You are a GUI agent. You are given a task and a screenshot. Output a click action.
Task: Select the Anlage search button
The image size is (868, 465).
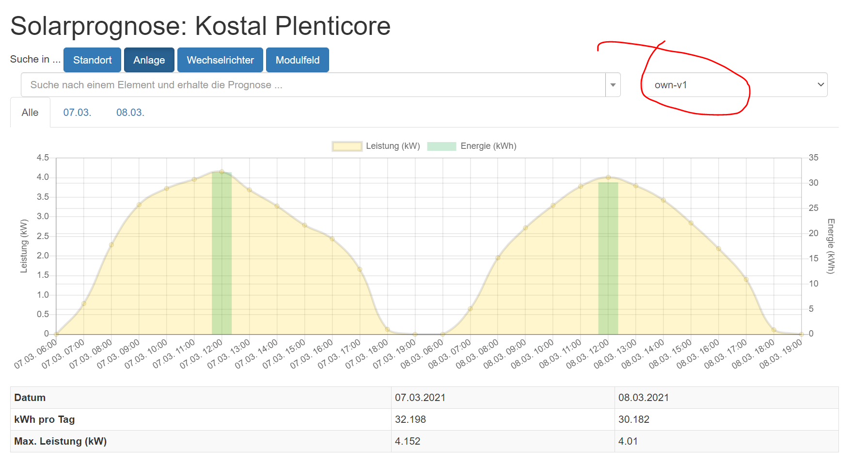(149, 60)
